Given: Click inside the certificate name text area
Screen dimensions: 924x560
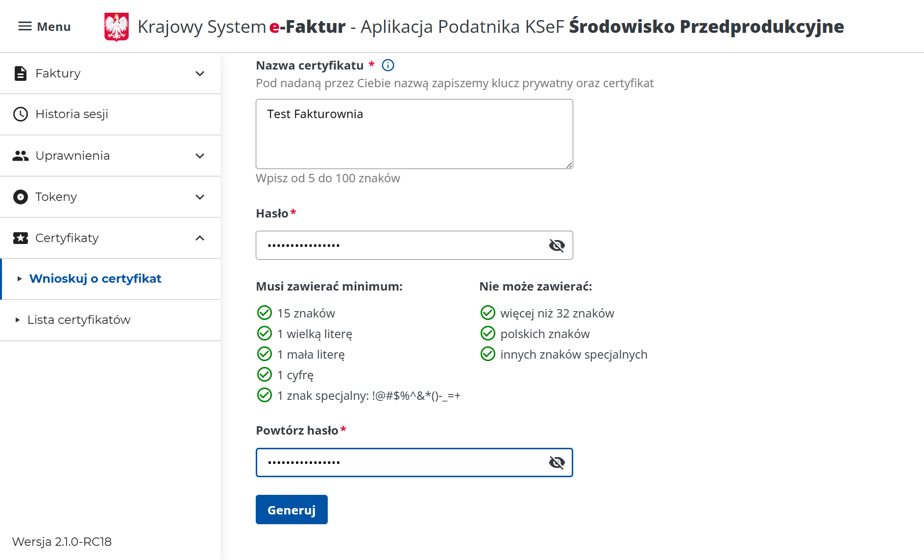Looking at the screenshot, I should tap(414, 134).
